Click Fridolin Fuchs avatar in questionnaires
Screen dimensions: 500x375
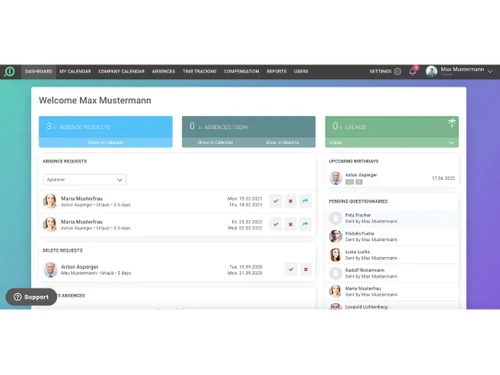(x=335, y=236)
